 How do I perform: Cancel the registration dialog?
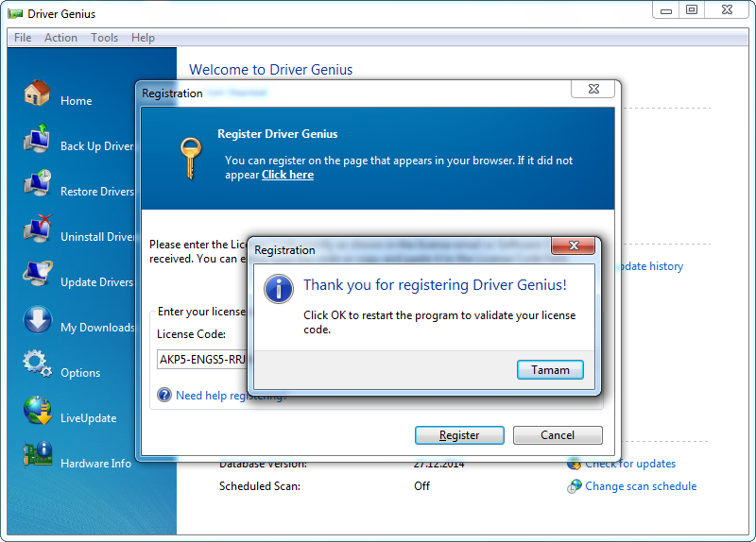pyautogui.click(x=558, y=435)
